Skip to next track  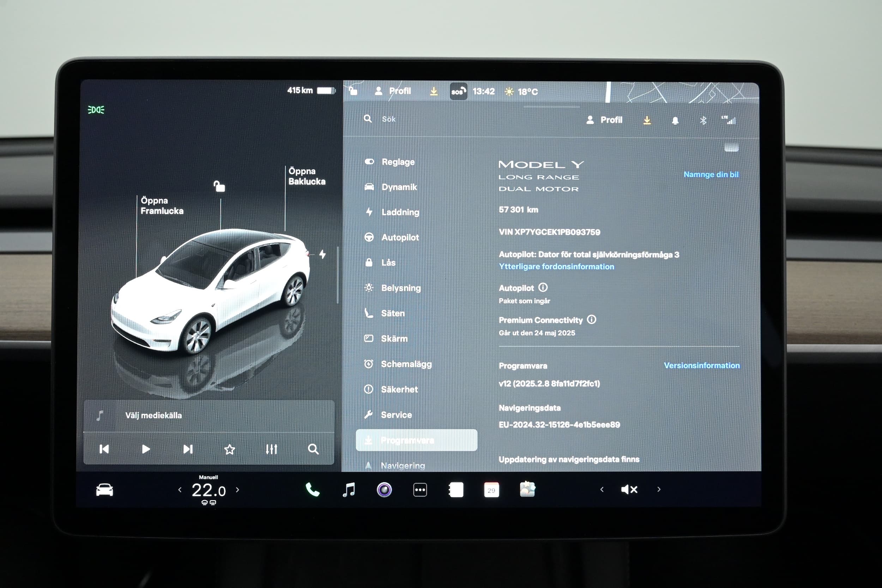(188, 449)
